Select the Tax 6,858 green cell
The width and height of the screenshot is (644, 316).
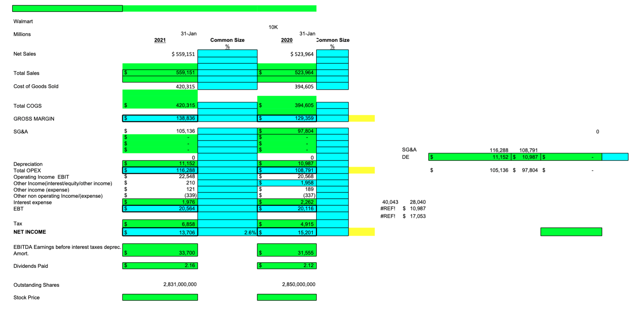coord(160,224)
